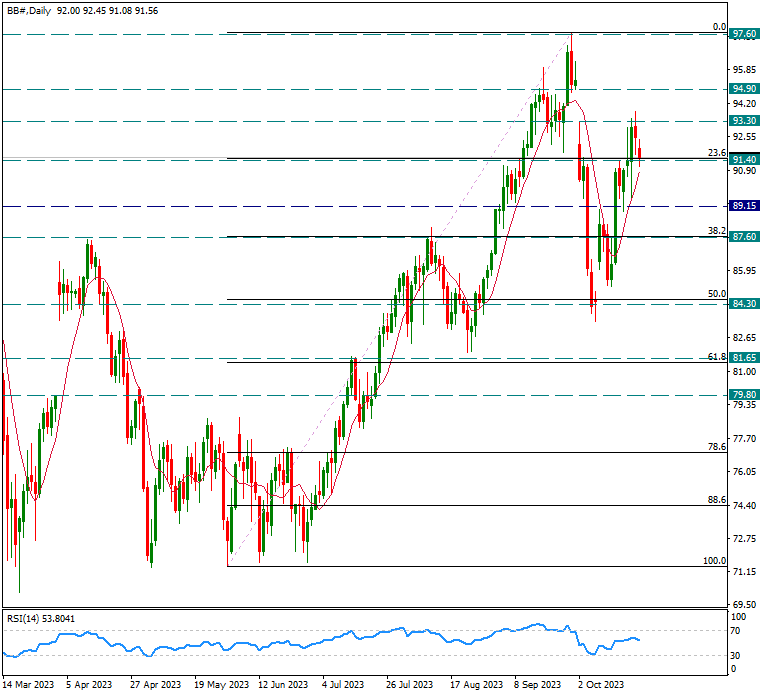Click the 85.95 price axis value
Viewport: 767px width, 696px height.
tap(744, 270)
